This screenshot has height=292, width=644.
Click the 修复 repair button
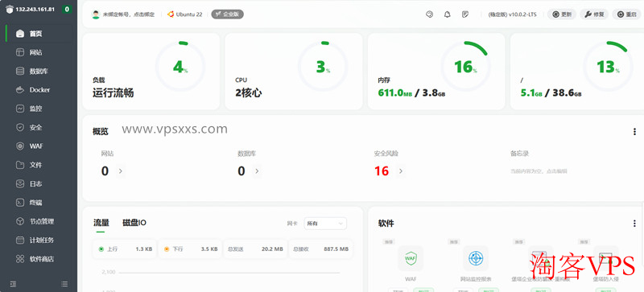pyautogui.click(x=594, y=14)
